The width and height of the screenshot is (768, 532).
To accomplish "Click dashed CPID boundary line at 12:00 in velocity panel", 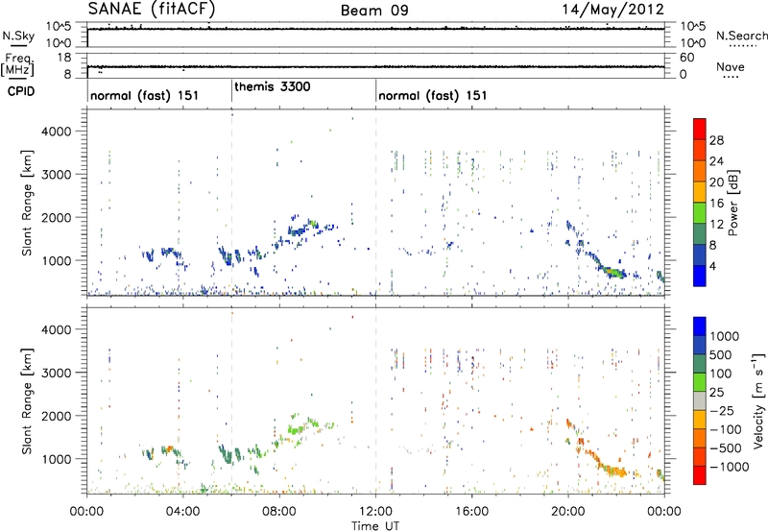I will point(375,400).
